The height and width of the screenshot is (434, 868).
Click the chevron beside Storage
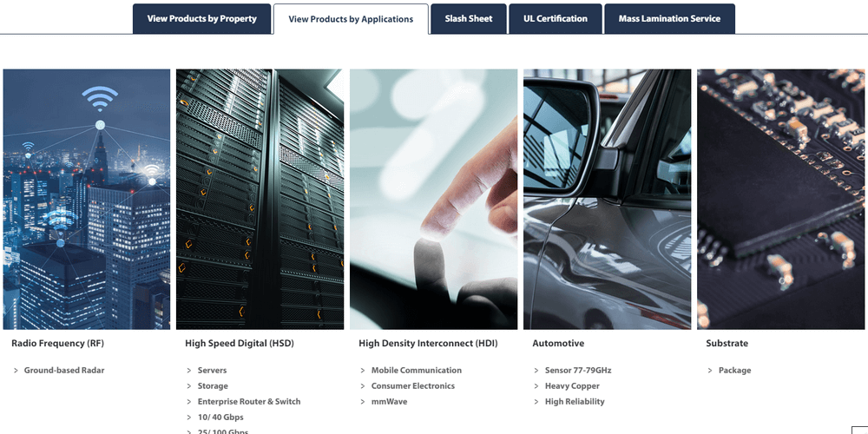[189, 386]
